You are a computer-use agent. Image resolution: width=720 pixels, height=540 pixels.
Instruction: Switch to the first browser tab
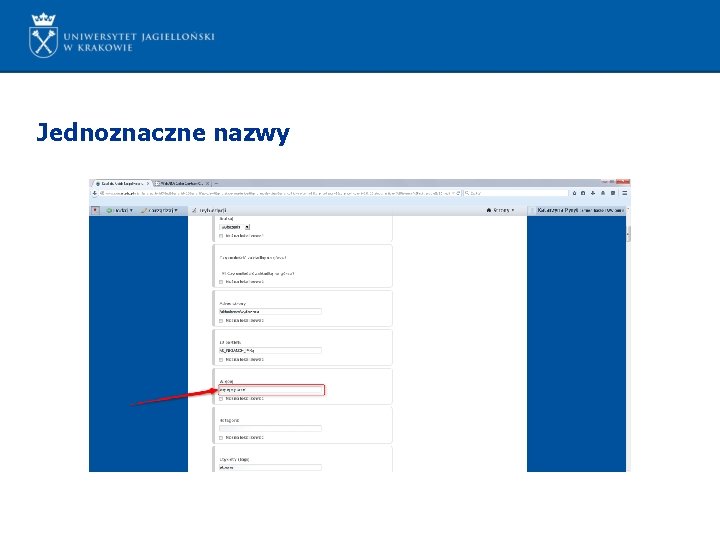click(121, 184)
